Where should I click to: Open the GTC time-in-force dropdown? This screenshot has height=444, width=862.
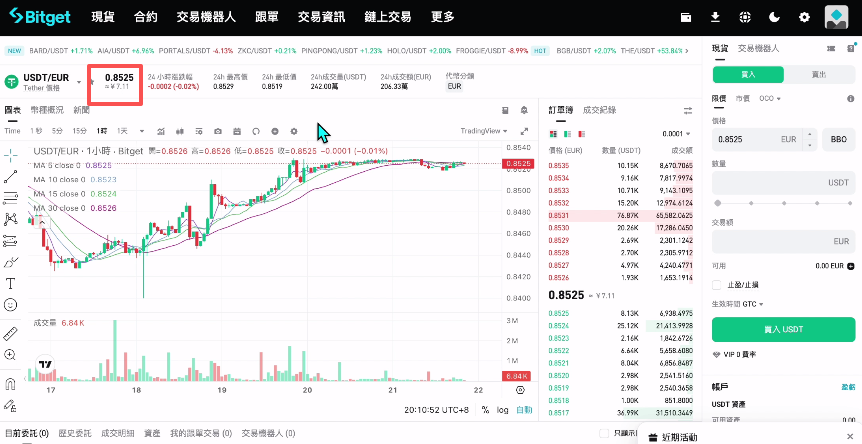tap(751, 303)
